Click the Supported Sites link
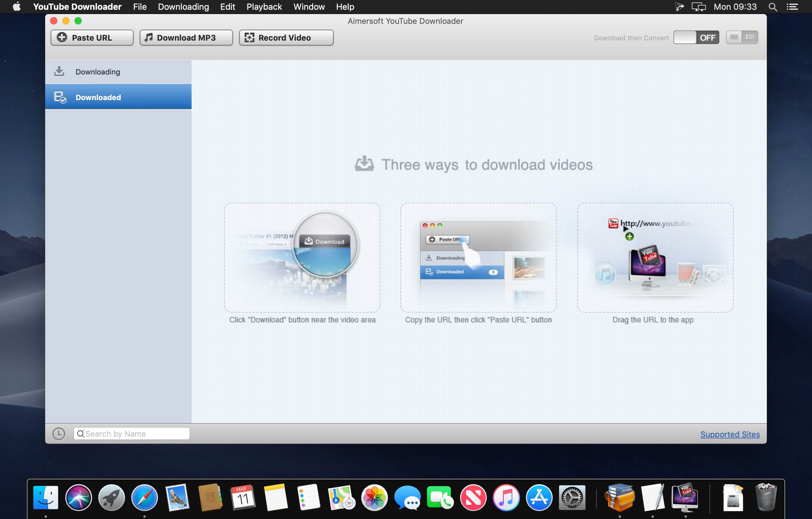The width and height of the screenshot is (812, 519). click(730, 434)
